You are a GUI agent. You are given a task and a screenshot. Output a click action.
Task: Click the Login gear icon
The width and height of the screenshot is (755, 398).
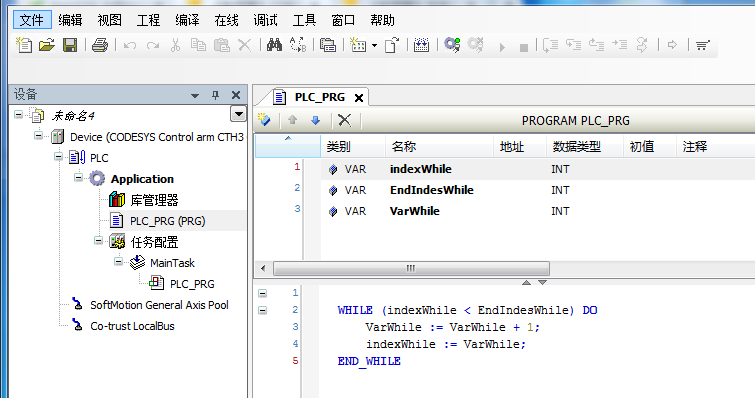tap(452, 45)
